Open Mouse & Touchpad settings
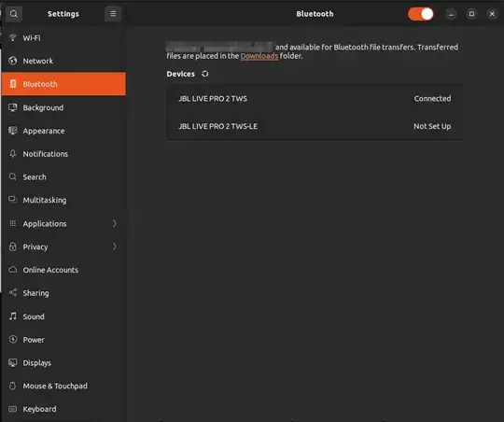The image size is (504, 422). click(63, 386)
